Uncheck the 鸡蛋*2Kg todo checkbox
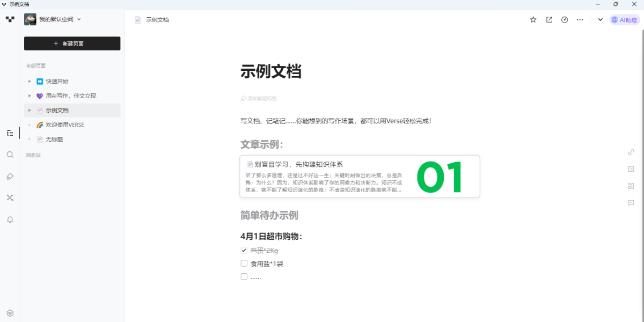Screen dimensions: 644x322 coord(244,250)
